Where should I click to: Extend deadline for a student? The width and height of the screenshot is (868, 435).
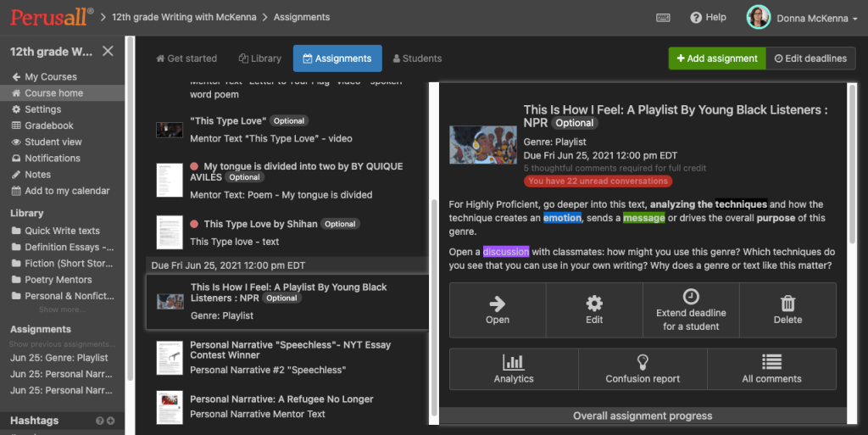(x=691, y=310)
